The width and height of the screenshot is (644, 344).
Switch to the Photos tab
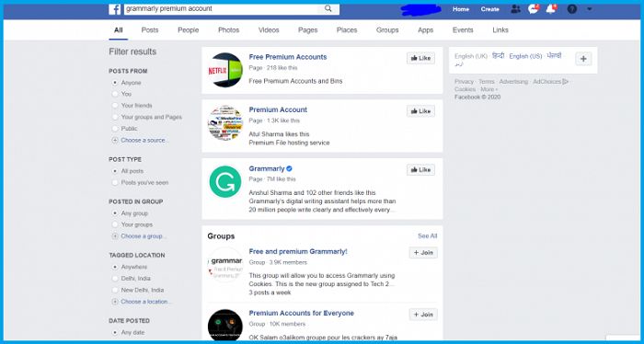click(228, 30)
